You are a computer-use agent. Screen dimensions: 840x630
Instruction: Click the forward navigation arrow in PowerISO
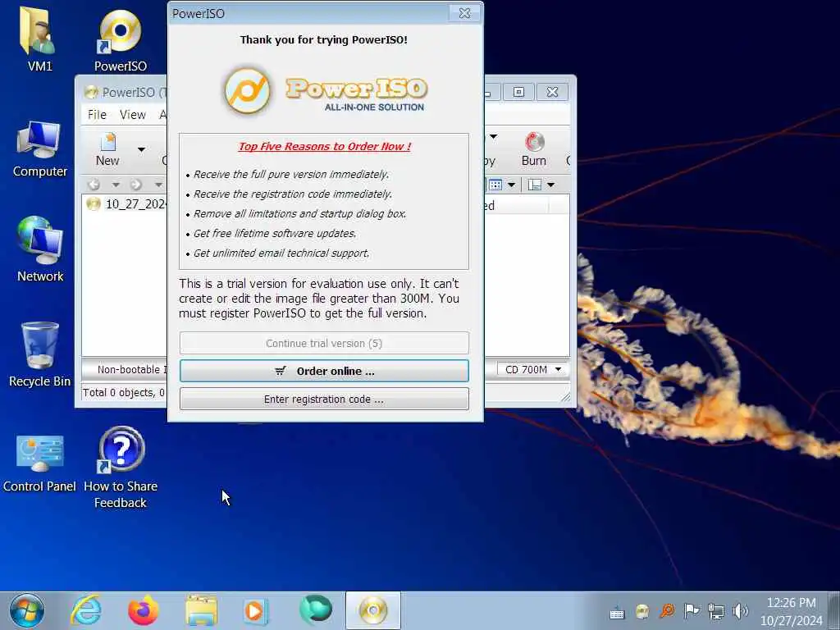coord(136,185)
